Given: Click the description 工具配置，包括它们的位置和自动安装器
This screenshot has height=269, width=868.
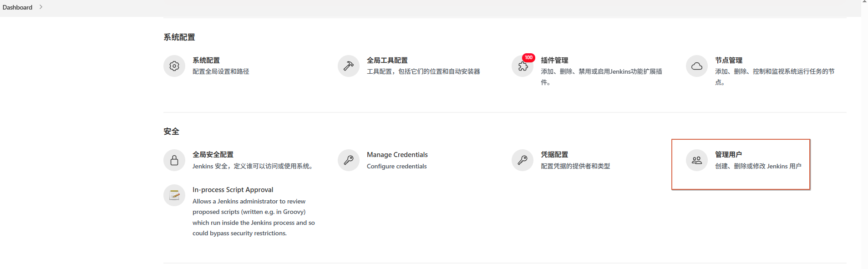Looking at the screenshot, I should pos(423,71).
